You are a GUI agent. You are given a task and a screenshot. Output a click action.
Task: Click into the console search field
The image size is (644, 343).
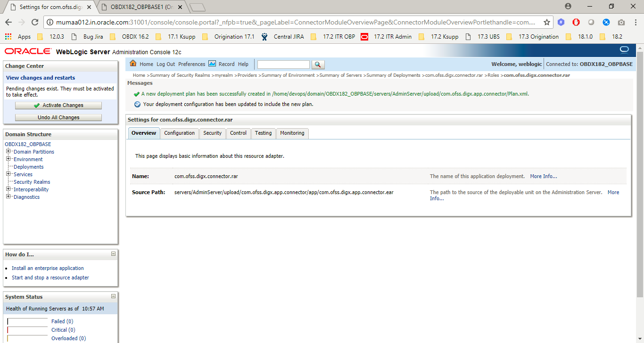click(283, 65)
